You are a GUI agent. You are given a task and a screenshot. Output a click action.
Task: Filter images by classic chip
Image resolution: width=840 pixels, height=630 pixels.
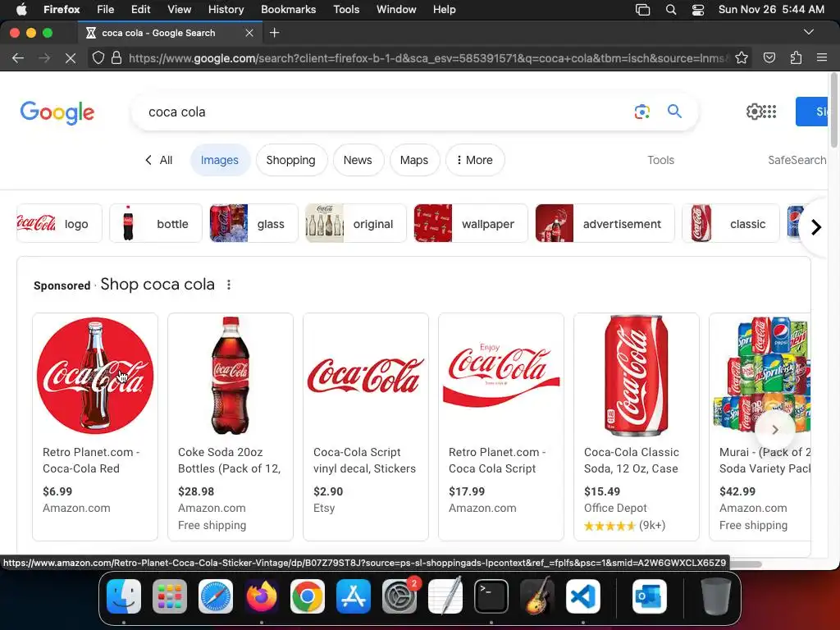point(731,223)
